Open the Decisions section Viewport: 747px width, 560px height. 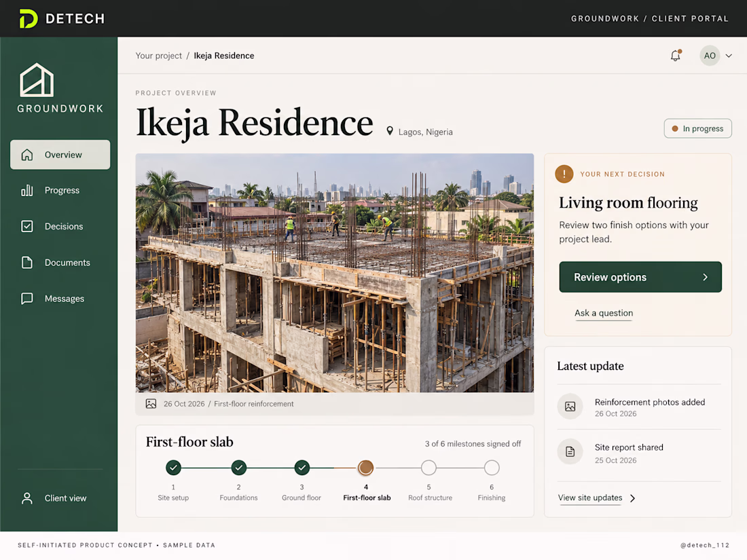(60, 227)
